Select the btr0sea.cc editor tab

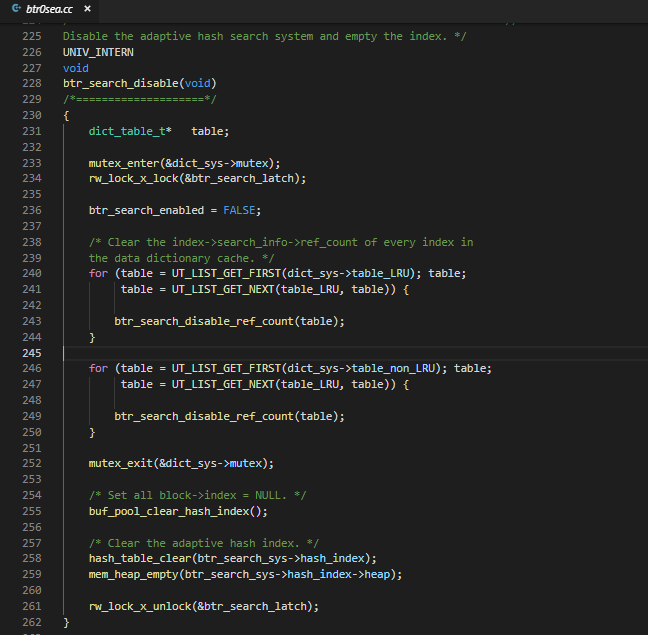point(50,9)
